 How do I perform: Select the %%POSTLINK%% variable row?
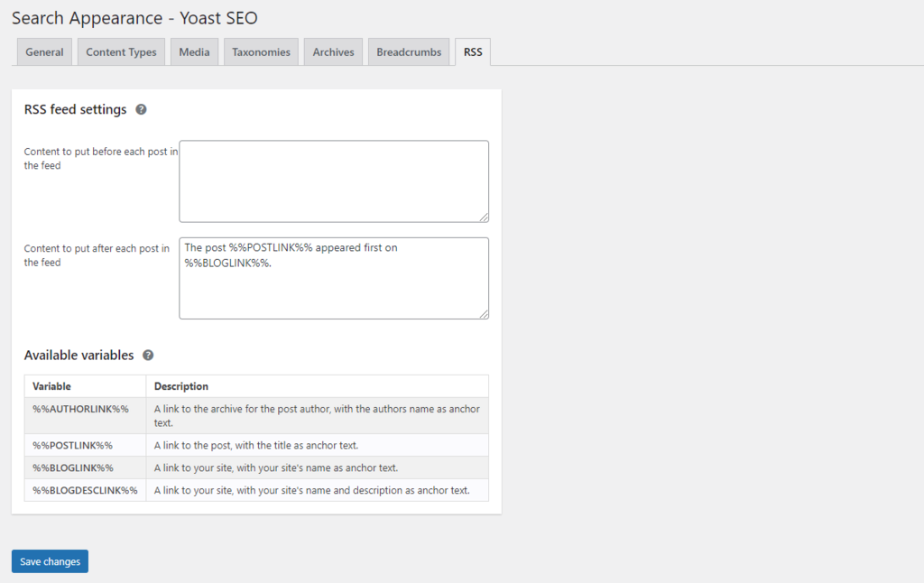[84, 445]
